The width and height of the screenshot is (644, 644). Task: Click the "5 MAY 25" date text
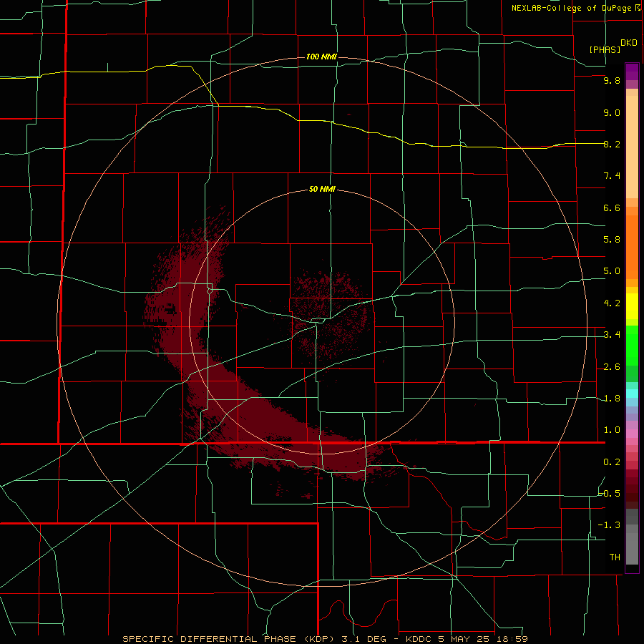pos(464,639)
